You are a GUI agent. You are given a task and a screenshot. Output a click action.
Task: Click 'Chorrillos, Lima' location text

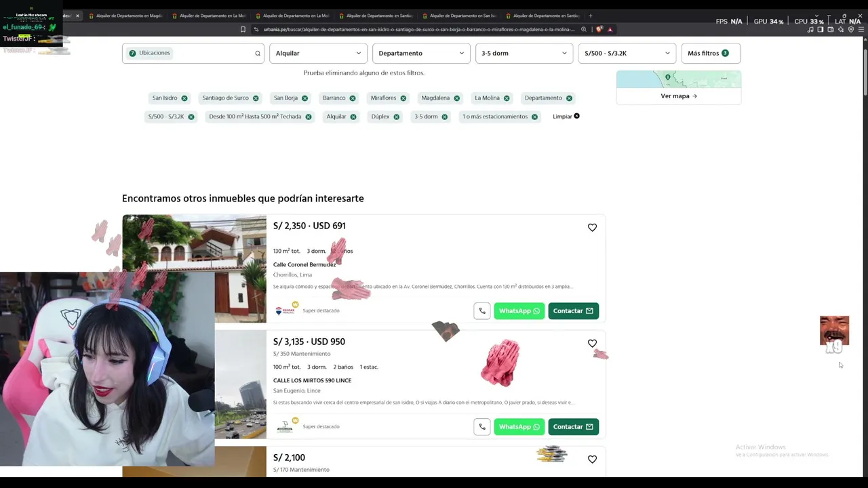(x=292, y=275)
